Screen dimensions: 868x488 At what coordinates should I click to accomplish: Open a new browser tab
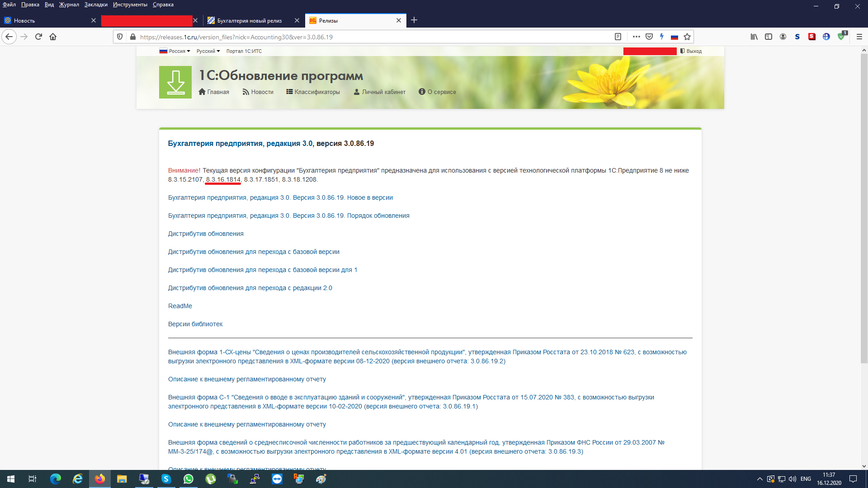pyautogui.click(x=414, y=20)
